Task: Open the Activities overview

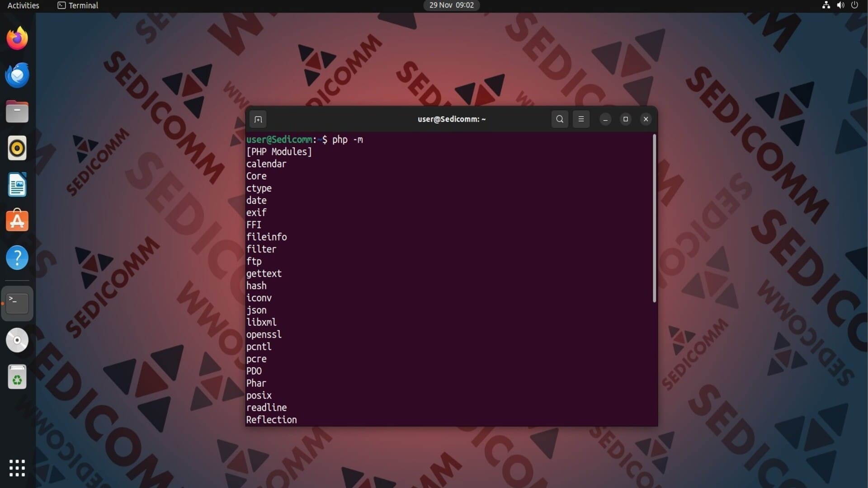Action: point(24,5)
